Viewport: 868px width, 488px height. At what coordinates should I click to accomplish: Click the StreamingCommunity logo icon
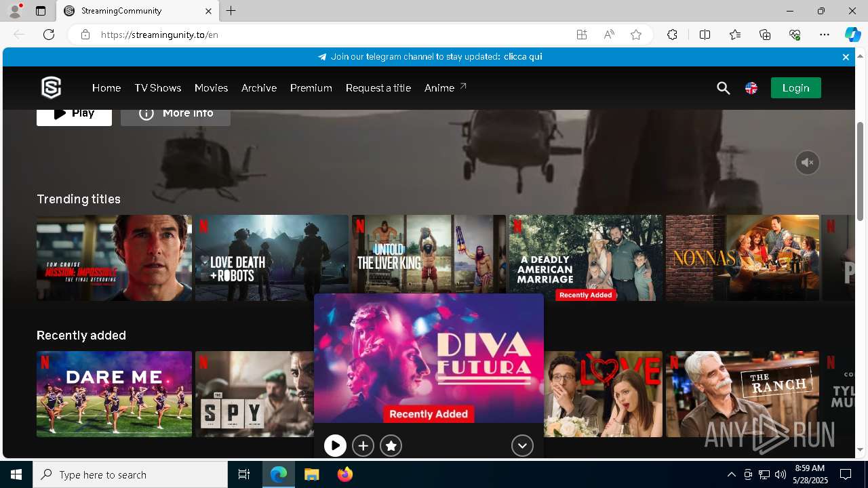coord(52,88)
